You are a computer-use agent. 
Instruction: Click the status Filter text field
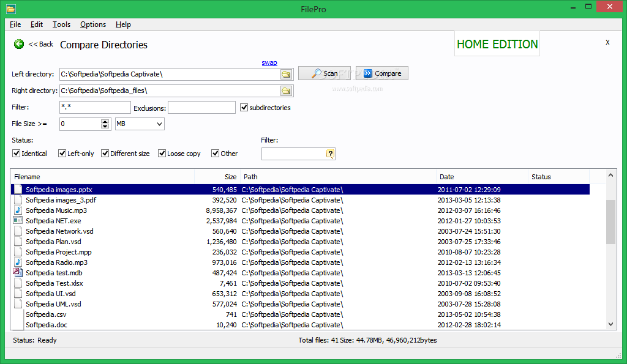[294, 154]
